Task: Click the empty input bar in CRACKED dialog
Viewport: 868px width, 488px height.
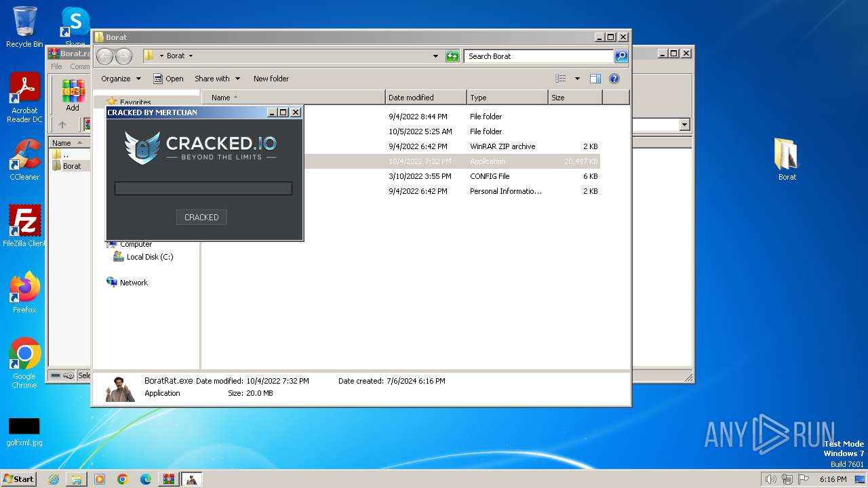Action: (x=203, y=188)
